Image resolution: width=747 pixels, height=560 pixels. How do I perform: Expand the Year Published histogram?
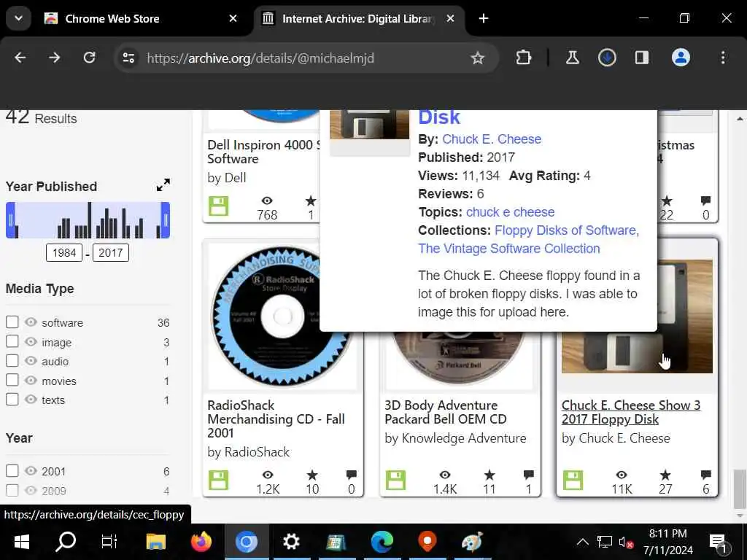click(163, 184)
